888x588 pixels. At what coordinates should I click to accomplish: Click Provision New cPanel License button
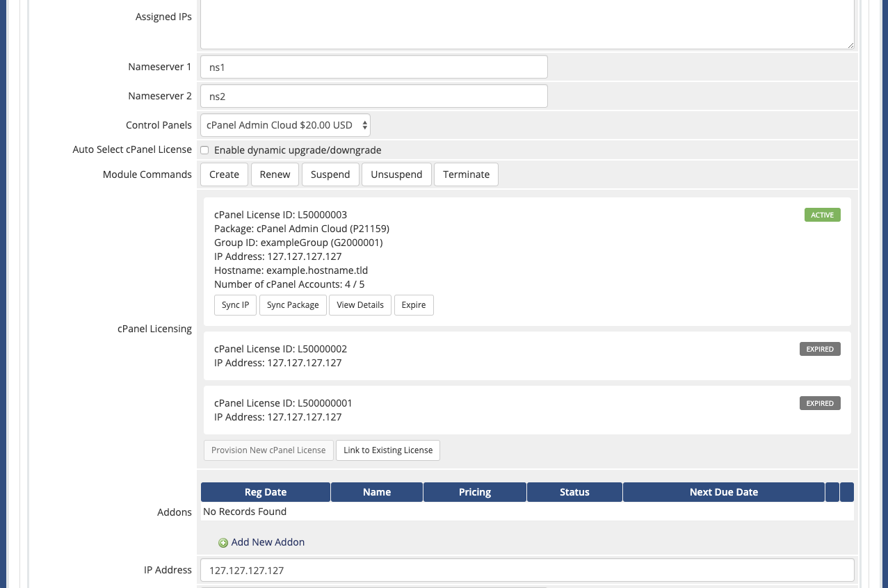[268, 450]
